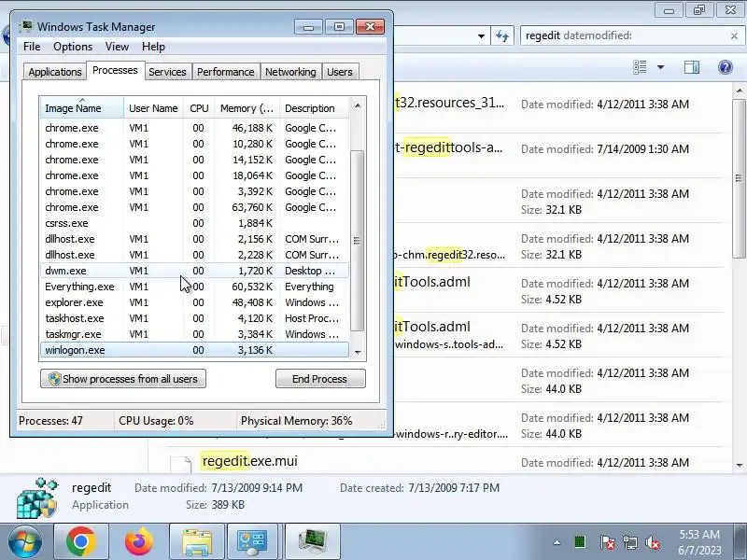Click the refresh arrows button in Explorer address bar
Screen dimensions: 747x560
tap(502, 35)
